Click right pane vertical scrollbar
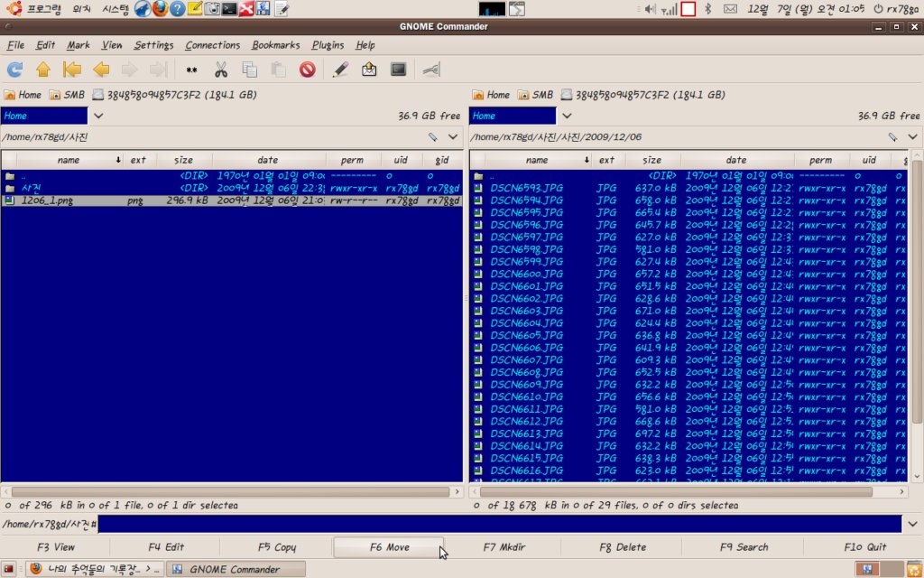924x578 pixels. 917,292
